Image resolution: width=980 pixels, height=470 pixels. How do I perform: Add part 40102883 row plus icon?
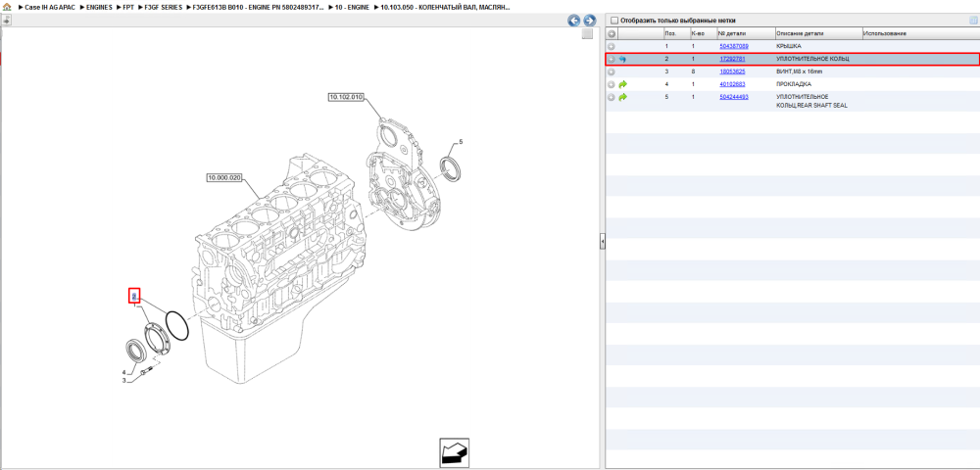612,83
